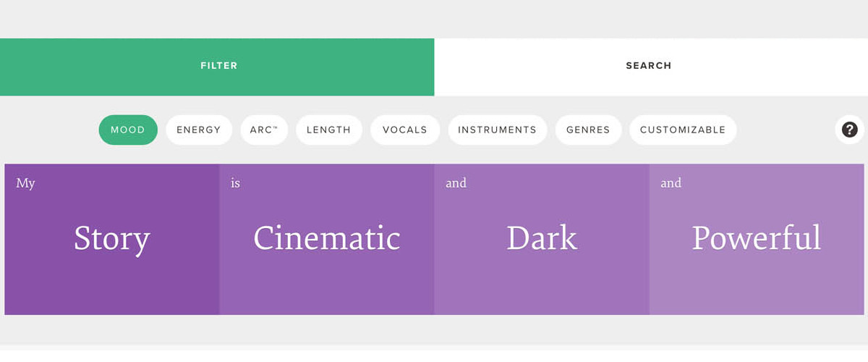This screenshot has width=868, height=362.
Task: Open the help question mark icon
Action: (849, 130)
